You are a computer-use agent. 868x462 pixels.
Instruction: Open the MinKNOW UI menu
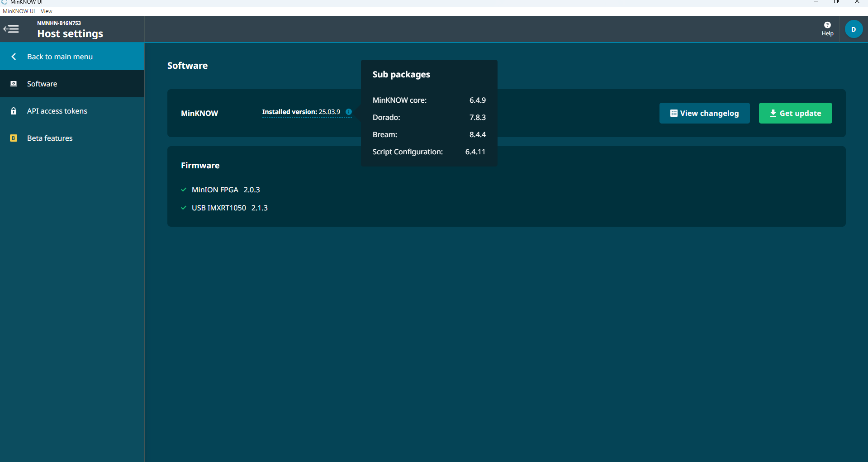coord(19,11)
